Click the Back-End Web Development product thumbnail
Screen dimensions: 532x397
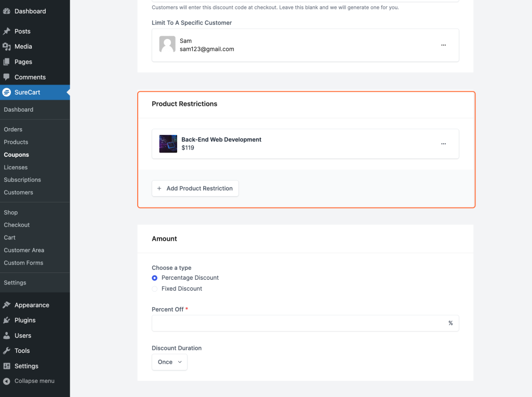pos(168,144)
